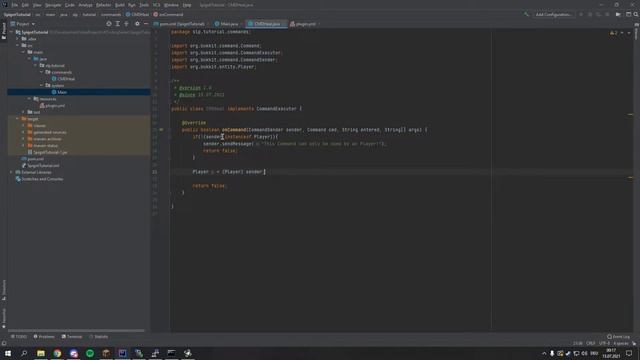Screen dimensions: 640x360
Task: Select SpigotTutorial jar file in target
Action: [47, 152]
